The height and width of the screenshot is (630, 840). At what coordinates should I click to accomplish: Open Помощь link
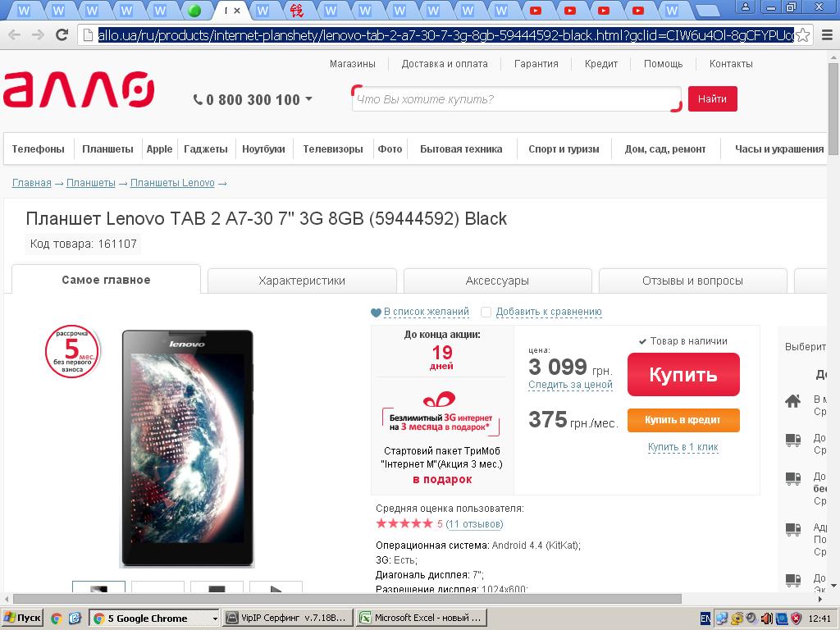click(663, 64)
